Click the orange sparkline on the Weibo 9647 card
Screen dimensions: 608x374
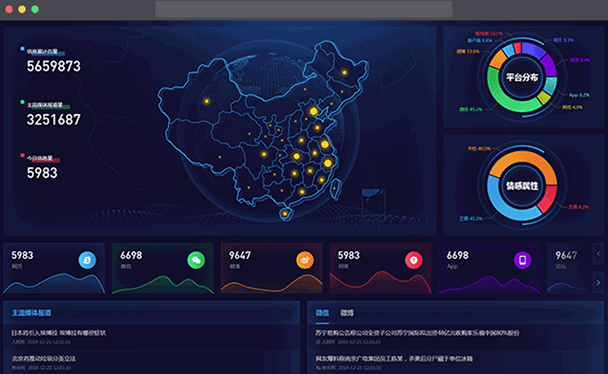271,284
